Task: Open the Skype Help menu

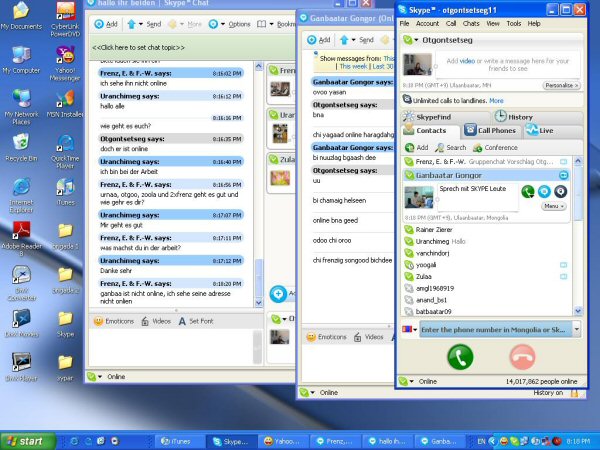Action: pos(534,23)
